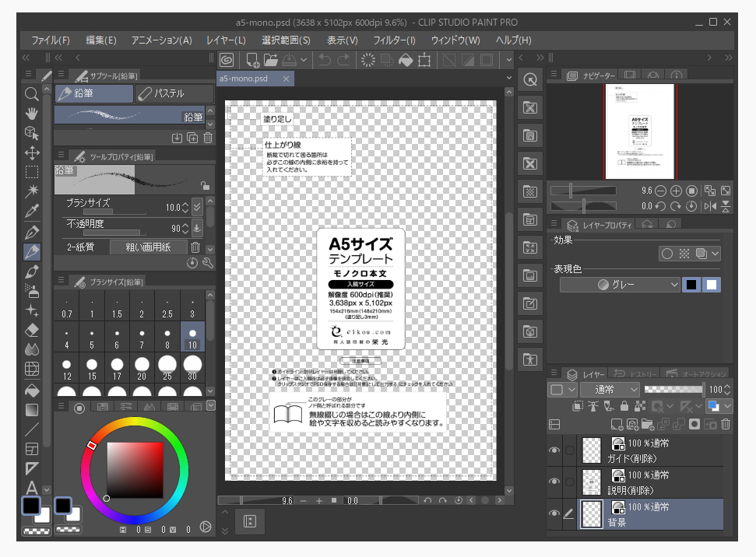
Task: Select the Fill bucket tool
Action: click(x=32, y=390)
